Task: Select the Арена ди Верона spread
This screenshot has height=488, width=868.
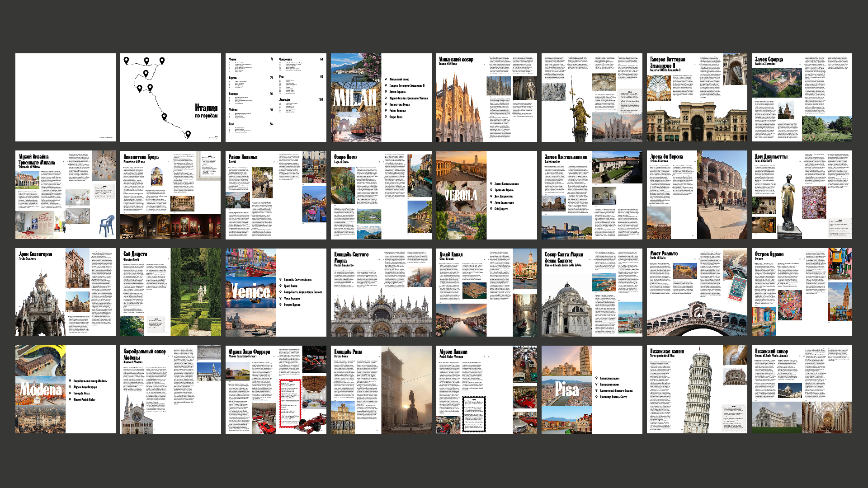Action: click(697, 195)
